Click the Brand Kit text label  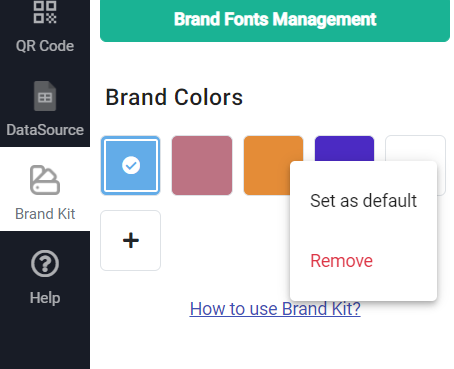45,214
